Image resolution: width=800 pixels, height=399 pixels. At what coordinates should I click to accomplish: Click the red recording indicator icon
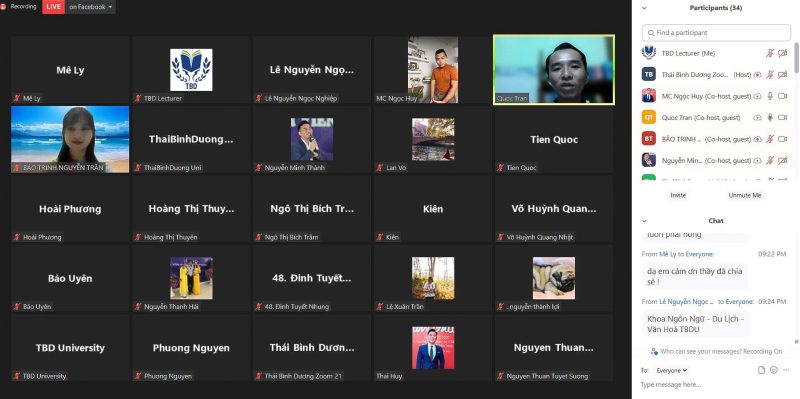tap(3, 7)
